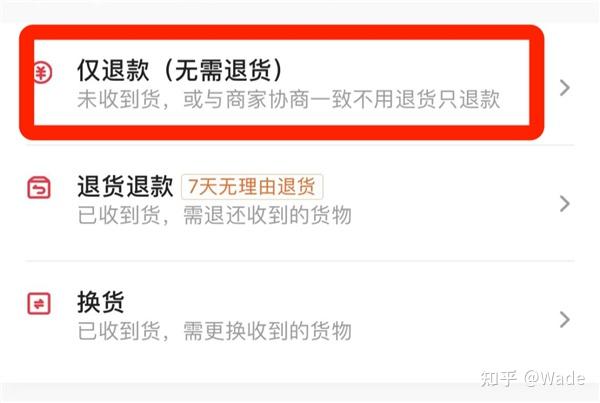Tap the yen refund-only icon
Screen dimensions: 600x403
pos(43,73)
